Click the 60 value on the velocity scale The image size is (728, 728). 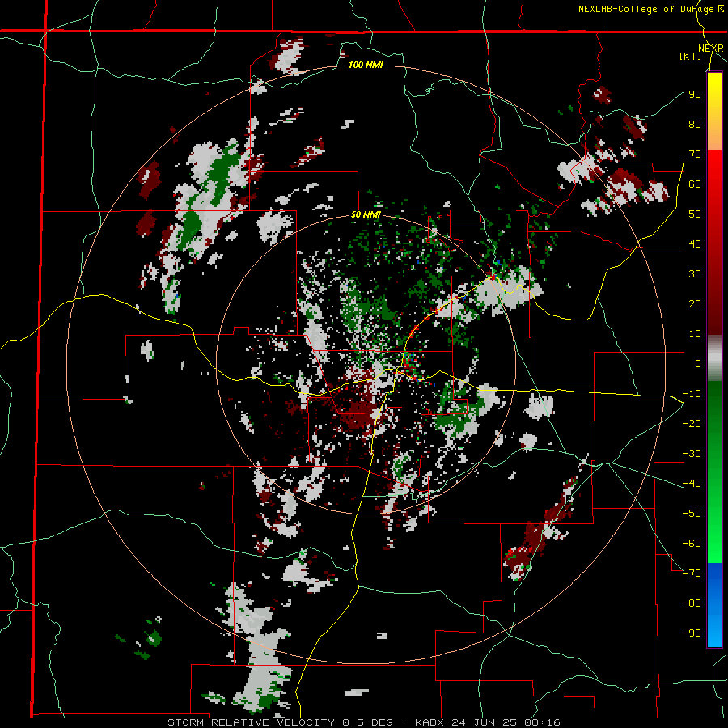695,184
